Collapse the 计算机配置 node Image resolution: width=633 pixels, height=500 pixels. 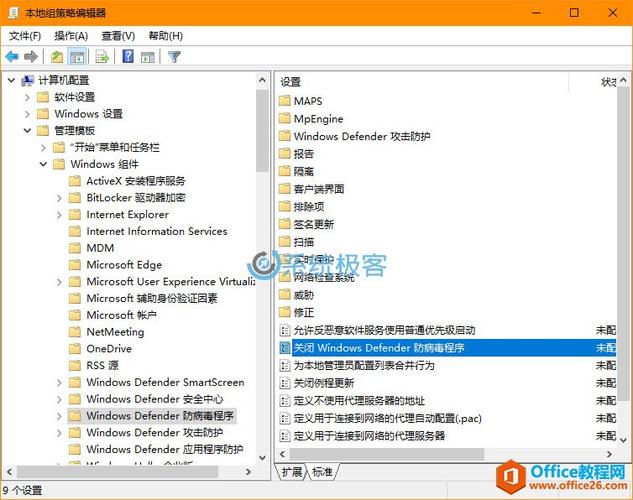[12, 80]
